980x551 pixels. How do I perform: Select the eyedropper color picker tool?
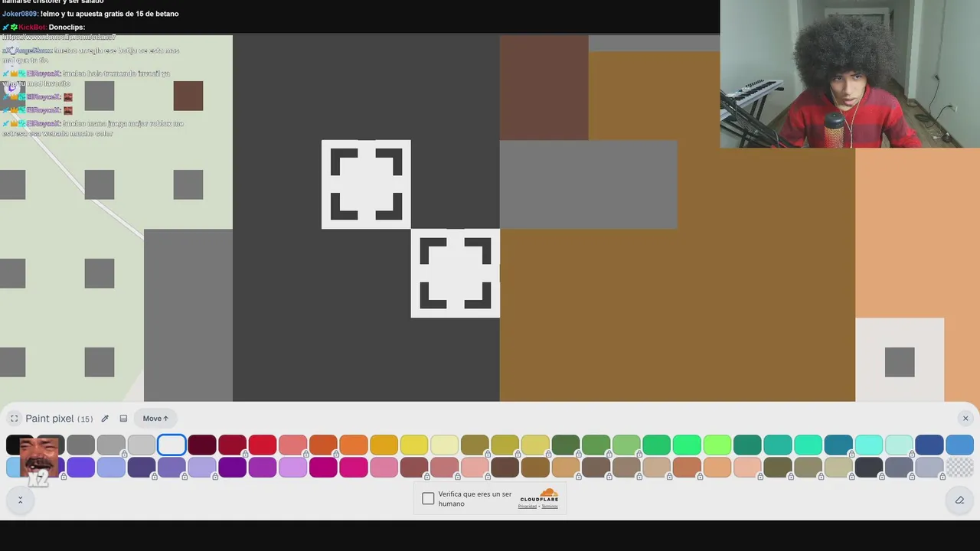[105, 419]
